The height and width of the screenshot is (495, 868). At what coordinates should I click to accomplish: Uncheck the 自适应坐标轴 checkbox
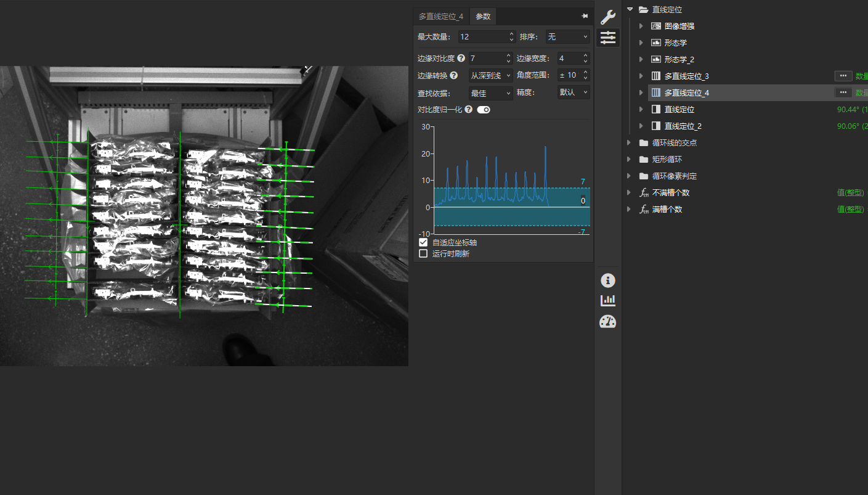[423, 243]
